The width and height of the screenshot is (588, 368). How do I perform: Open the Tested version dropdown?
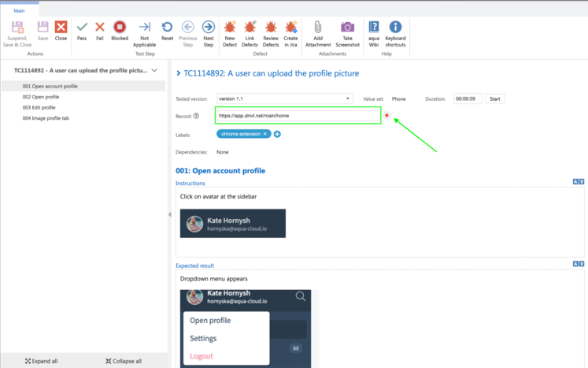point(348,99)
